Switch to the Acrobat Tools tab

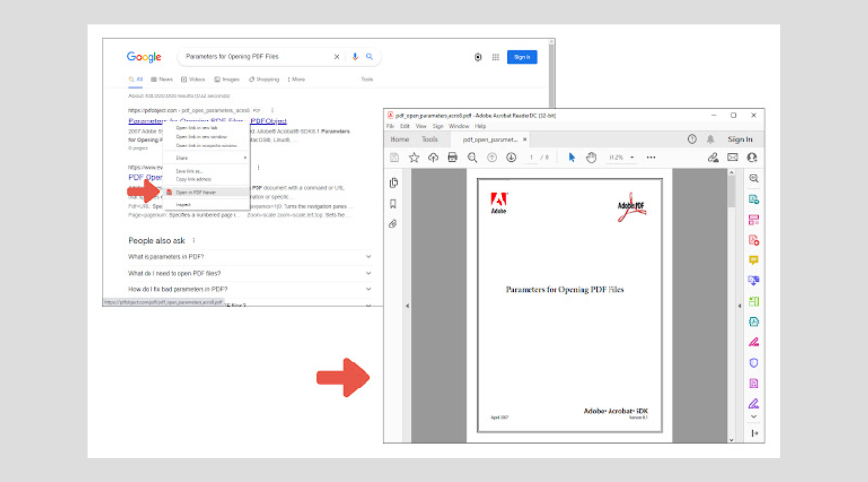tap(429, 140)
